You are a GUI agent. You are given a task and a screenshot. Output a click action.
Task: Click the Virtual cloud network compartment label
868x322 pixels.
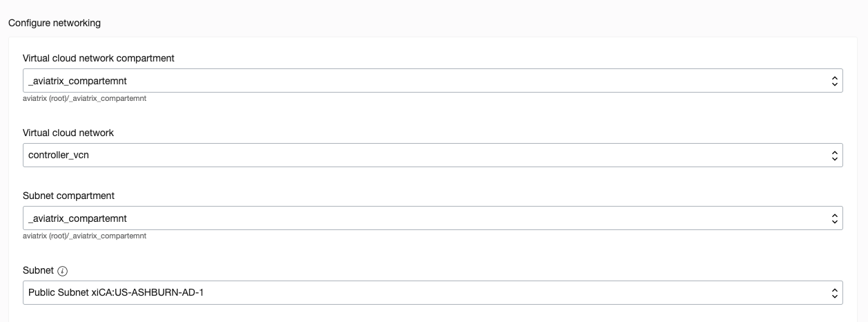(x=99, y=58)
